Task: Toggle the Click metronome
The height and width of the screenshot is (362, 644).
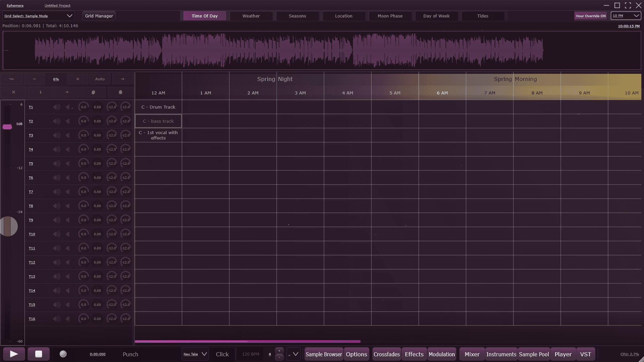Action: point(222,354)
